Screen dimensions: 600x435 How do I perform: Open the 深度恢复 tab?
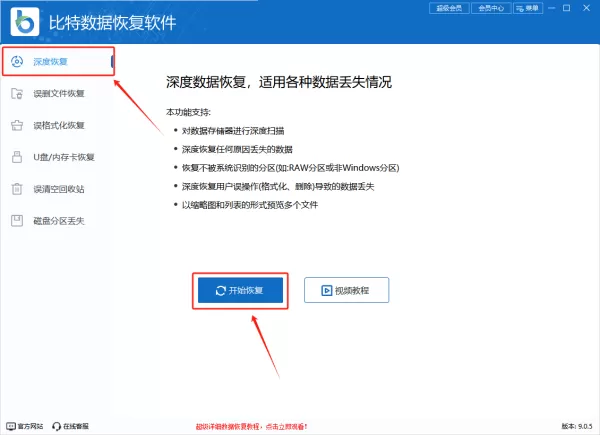pyautogui.click(x=59, y=61)
